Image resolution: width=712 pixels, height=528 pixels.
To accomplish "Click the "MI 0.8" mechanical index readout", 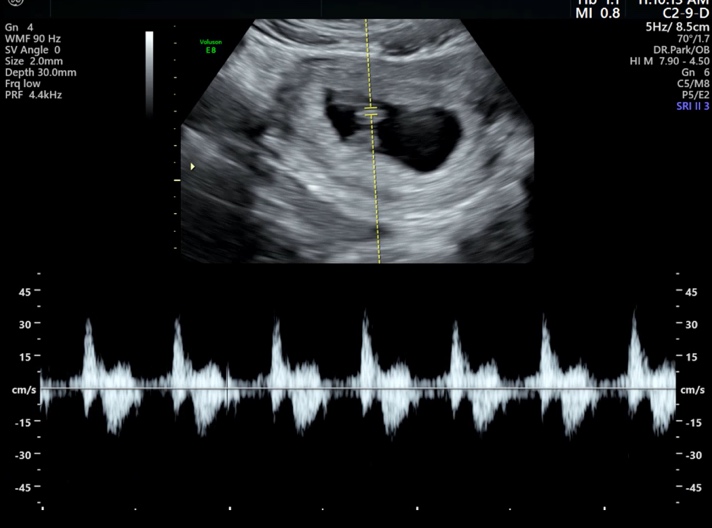I will coord(598,13).
